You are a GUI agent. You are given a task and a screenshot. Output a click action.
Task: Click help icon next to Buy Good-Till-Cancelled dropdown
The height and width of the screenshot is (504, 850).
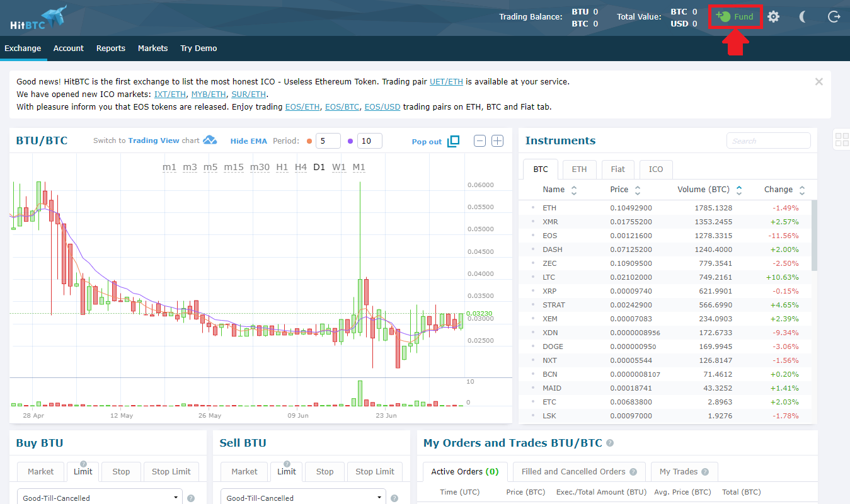coord(191,498)
